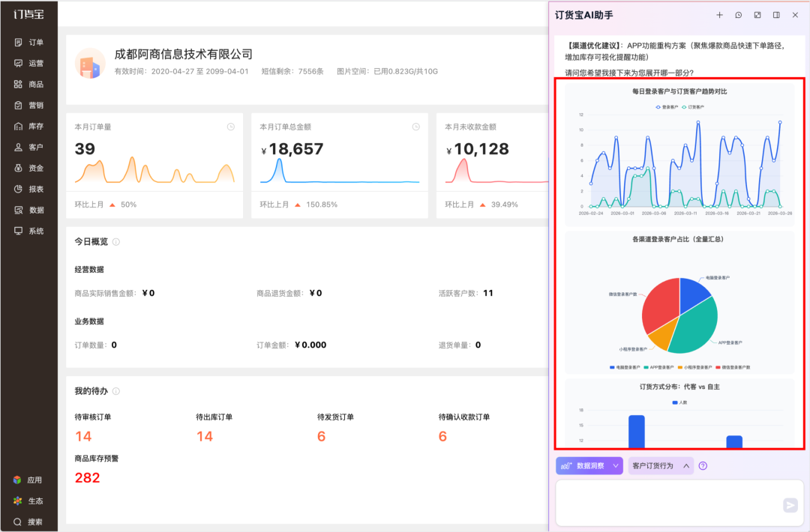Expand AI assistant panel to fullscreen icon
Screen dimensions: 810x532
(757, 15)
